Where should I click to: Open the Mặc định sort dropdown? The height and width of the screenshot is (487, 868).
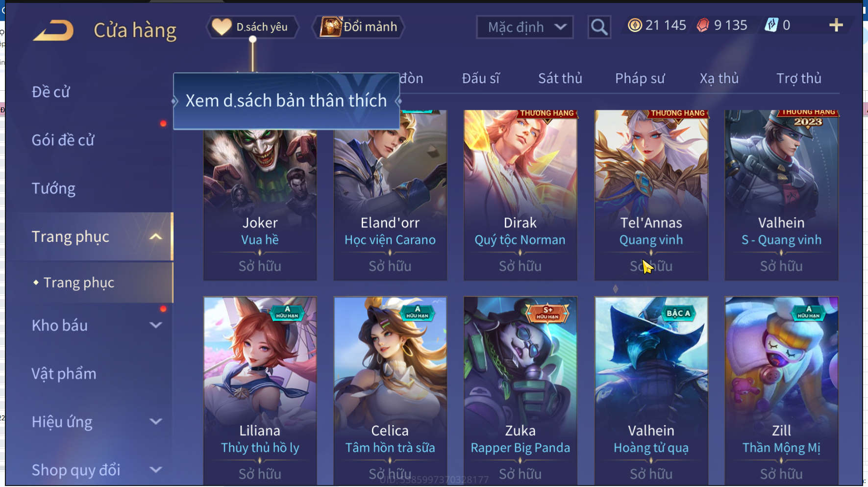pos(525,27)
